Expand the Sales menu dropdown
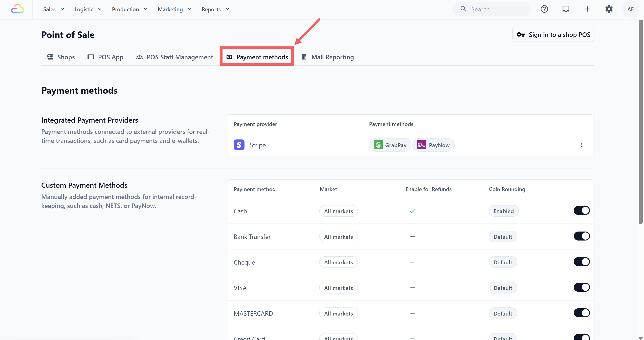 point(54,9)
